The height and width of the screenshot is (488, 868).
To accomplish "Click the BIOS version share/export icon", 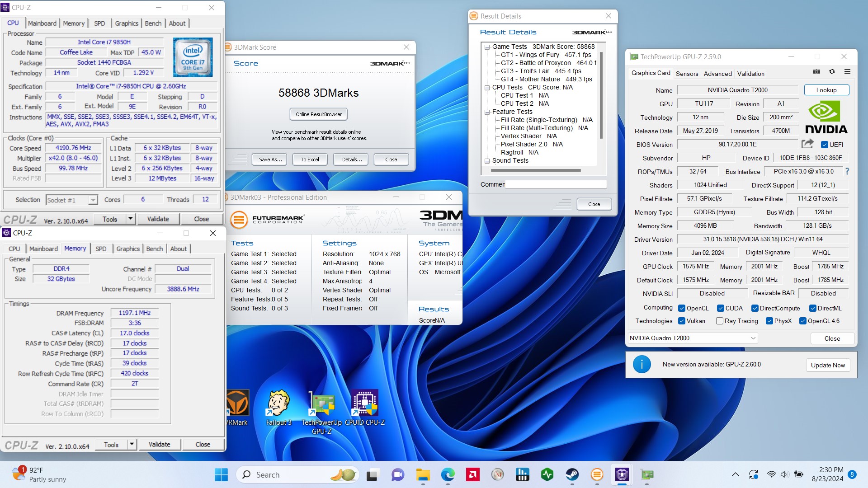I will (807, 144).
